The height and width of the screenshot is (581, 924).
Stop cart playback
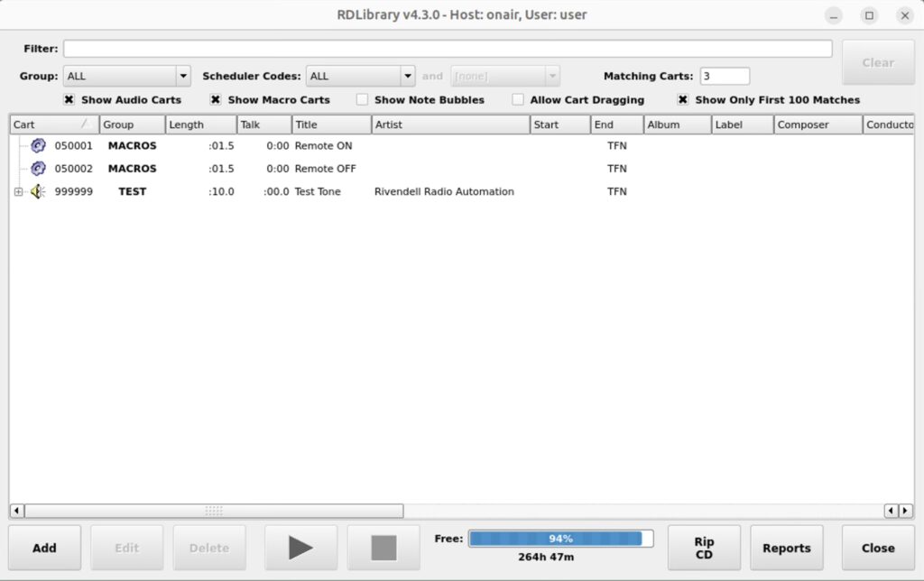(x=383, y=548)
